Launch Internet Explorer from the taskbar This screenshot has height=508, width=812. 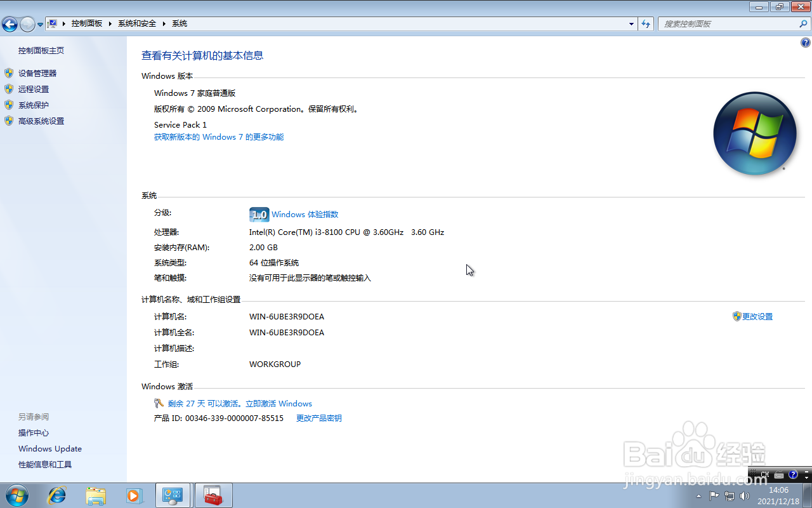click(x=57, y=495)
